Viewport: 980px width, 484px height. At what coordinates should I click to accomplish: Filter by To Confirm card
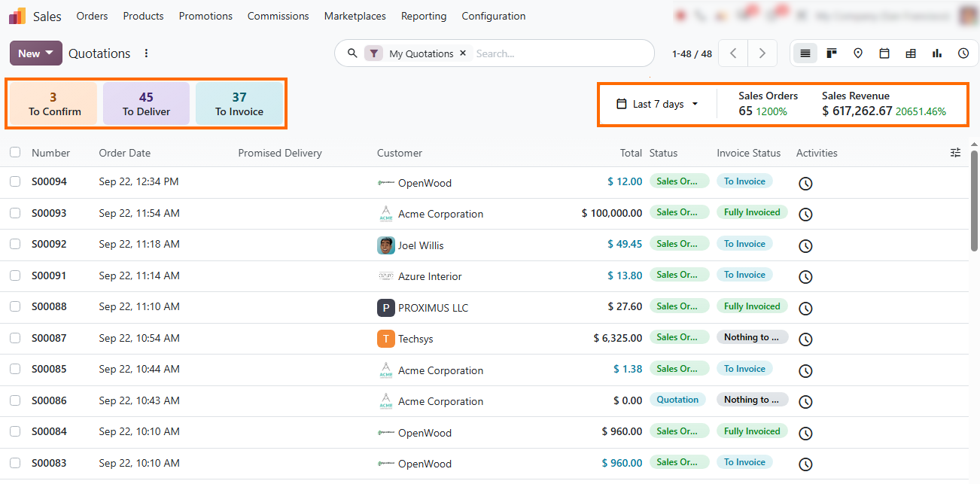coord(53,104)
